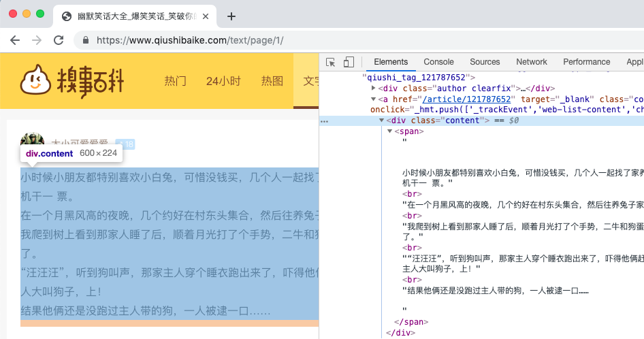Viewport: 644px width, 339px height.
Task: Click the author avatar thumbnail on page
Action: pyautogui.click(x=33, y=140)
